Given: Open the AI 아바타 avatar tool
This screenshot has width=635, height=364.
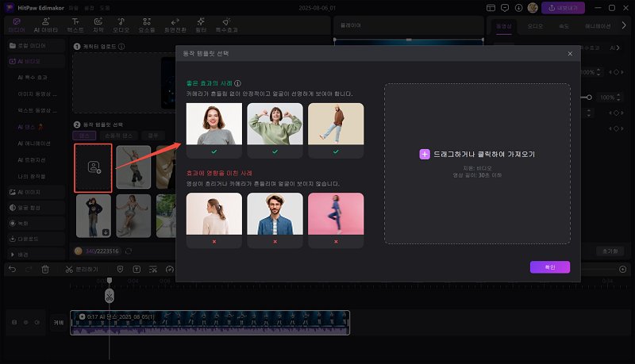Looking at the screenshot, I should tap(46, 25).
